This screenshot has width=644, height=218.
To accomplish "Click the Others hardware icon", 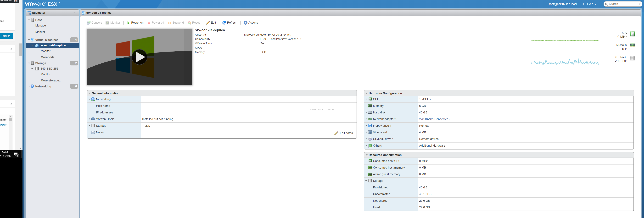I will point(370,146).
